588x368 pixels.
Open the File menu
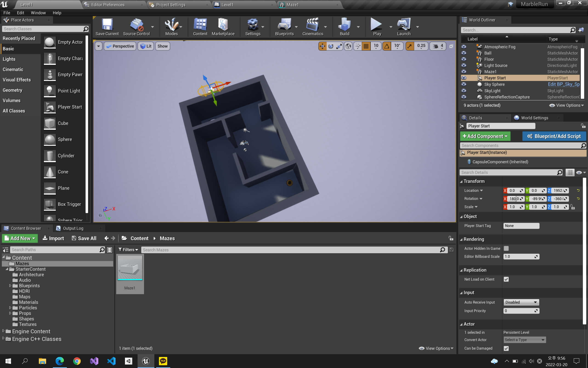click(x=7, y=13)
